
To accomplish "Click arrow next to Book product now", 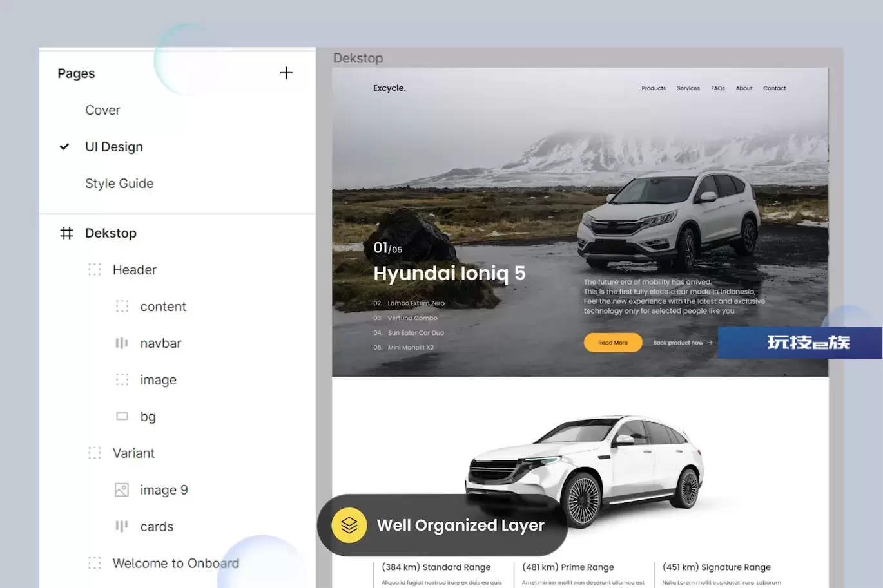I will 710,343.
